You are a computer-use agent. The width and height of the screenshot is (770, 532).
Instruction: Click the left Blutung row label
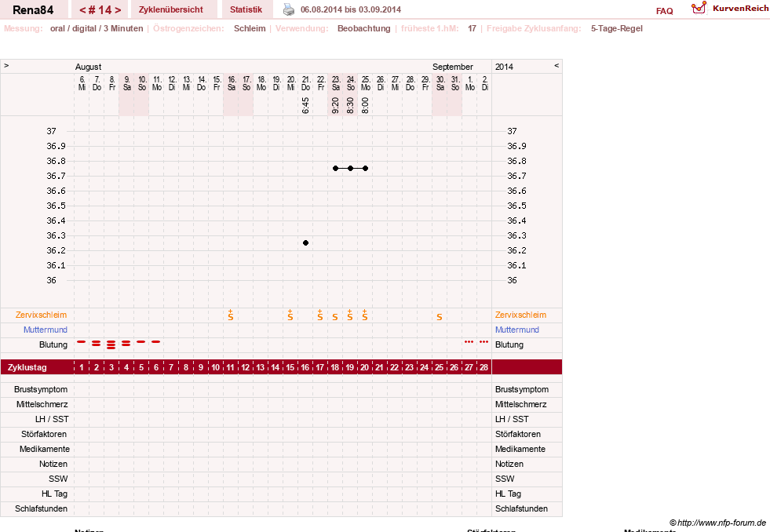pyautogui.click(x=53, y=344)
